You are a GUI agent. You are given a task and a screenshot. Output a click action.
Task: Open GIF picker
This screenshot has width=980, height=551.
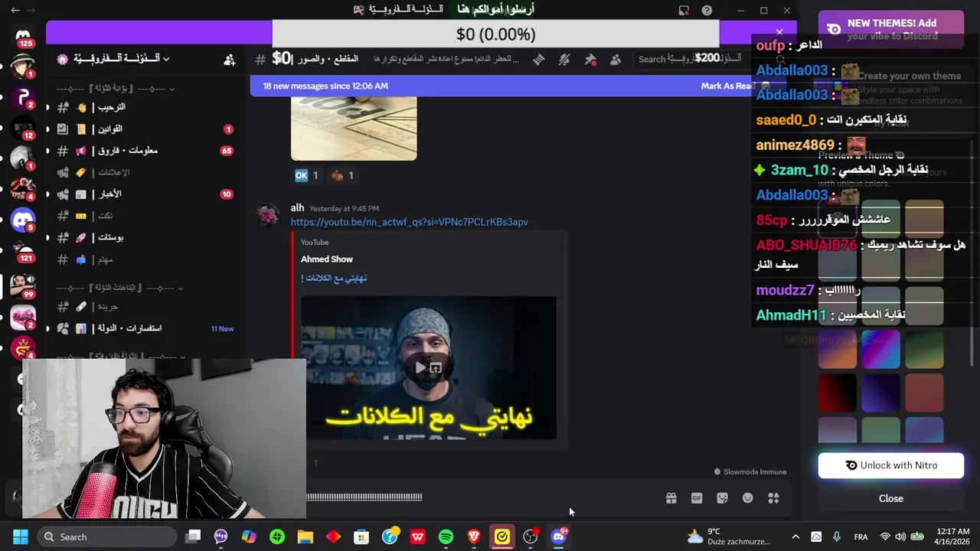point(697,498)
